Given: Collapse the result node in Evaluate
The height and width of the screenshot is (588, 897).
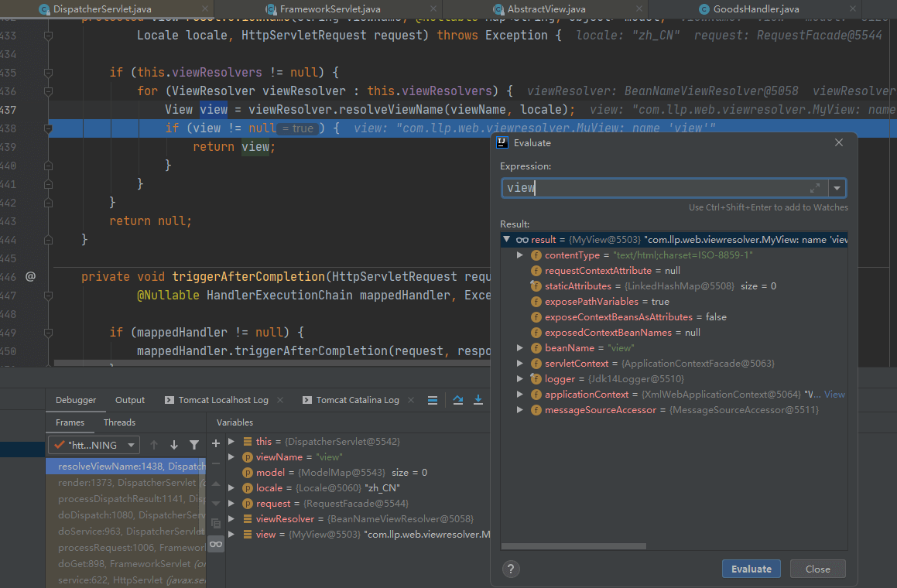Looking at the screenshot, I should pos(507,239).
